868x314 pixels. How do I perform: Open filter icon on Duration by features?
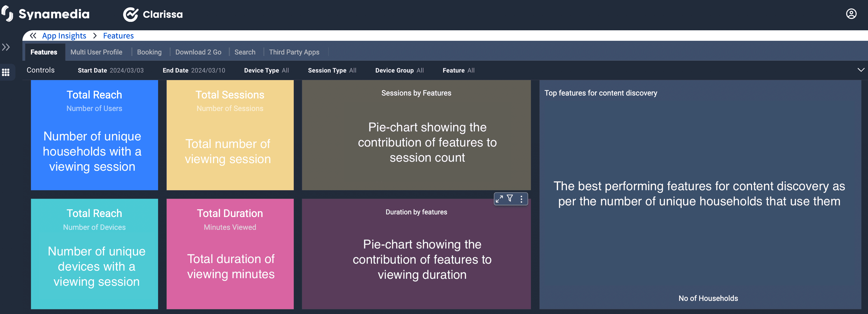tap(510, 199)
